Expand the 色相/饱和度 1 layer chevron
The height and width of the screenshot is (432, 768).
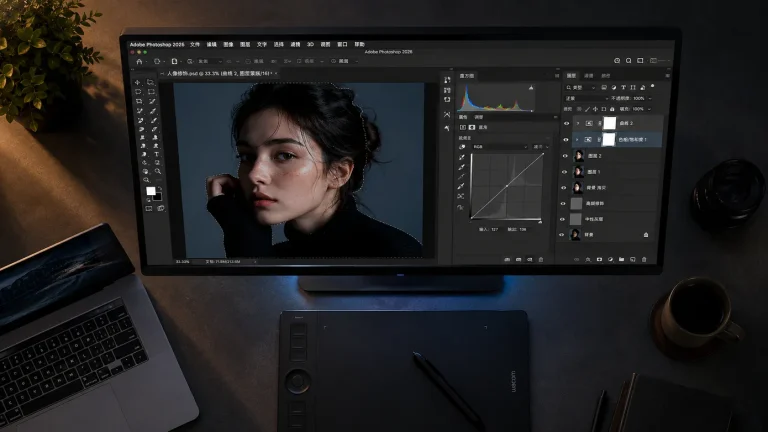pos(577,140)
